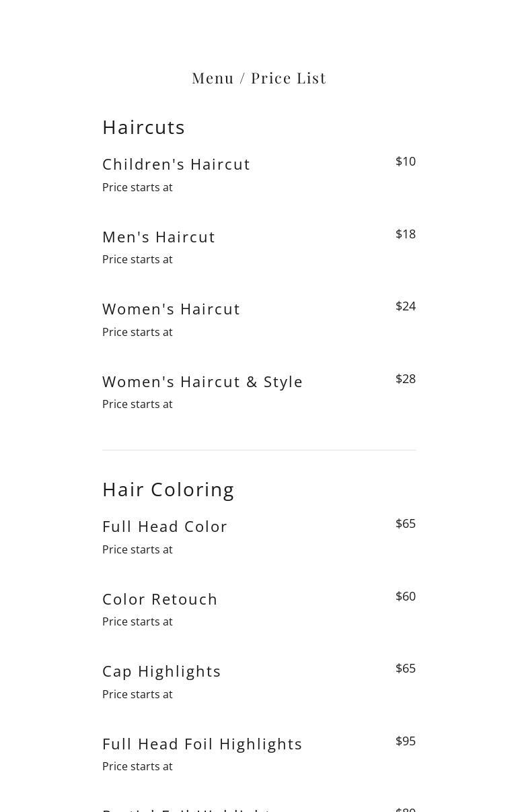Image resolution: width=518 pixels, height=812 pixels.
Task: Select the Haircuts section title
Action: [143, 127]
